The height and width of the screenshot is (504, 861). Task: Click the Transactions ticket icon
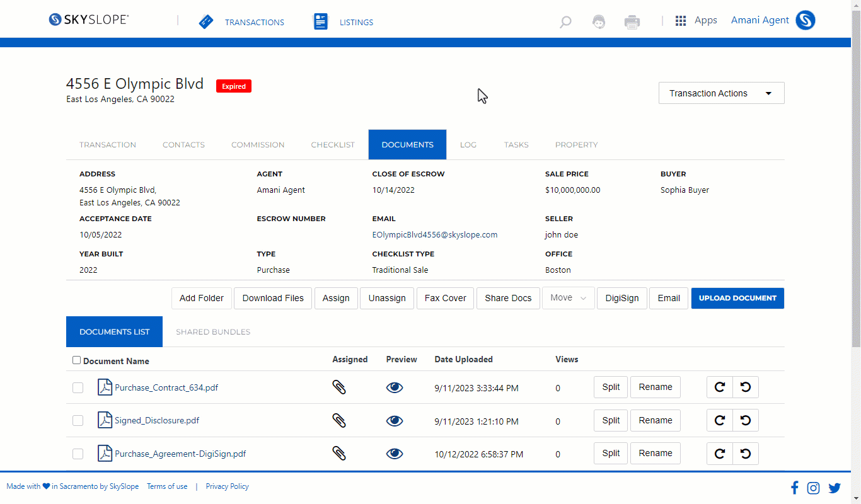[206, 22]
